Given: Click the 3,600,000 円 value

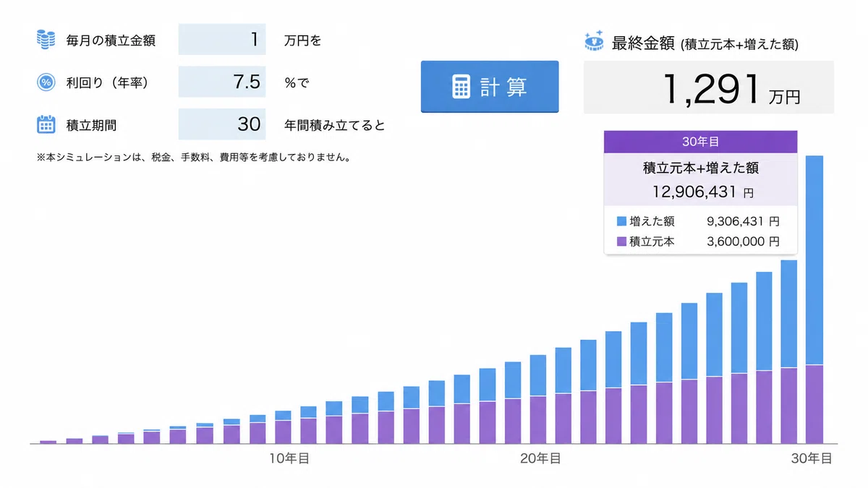Looking at the screenshot, I should (x=743, y=241).
